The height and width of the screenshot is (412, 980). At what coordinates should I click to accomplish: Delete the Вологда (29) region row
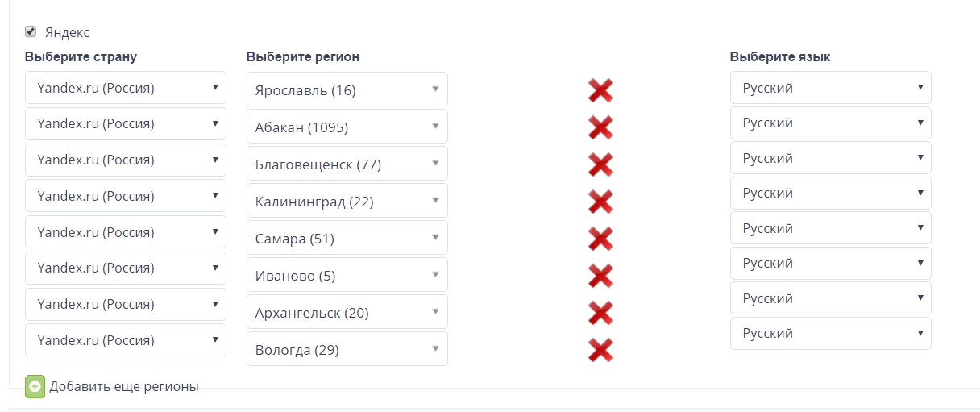tap(600, 350)
